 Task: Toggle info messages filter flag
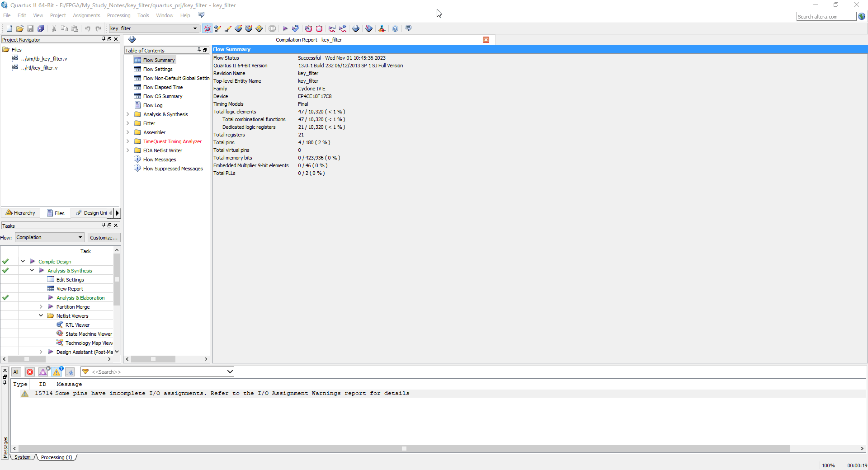click(x=70, y=372)
